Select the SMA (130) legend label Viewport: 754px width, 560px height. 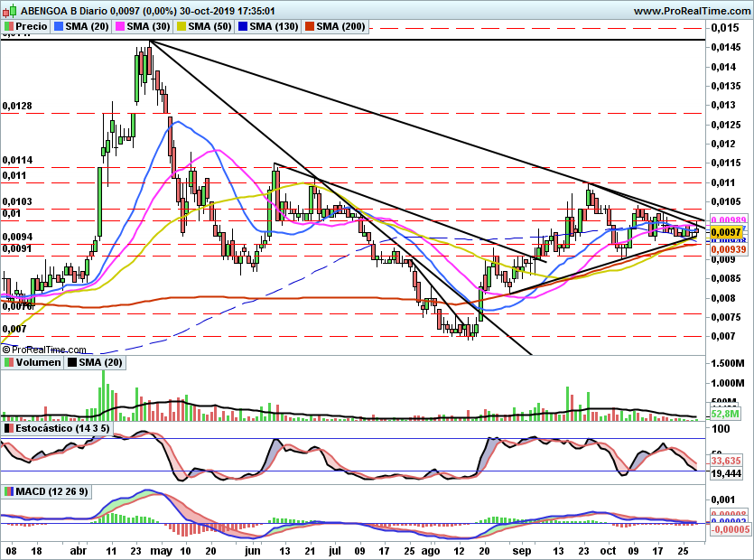tap(268, 26)
